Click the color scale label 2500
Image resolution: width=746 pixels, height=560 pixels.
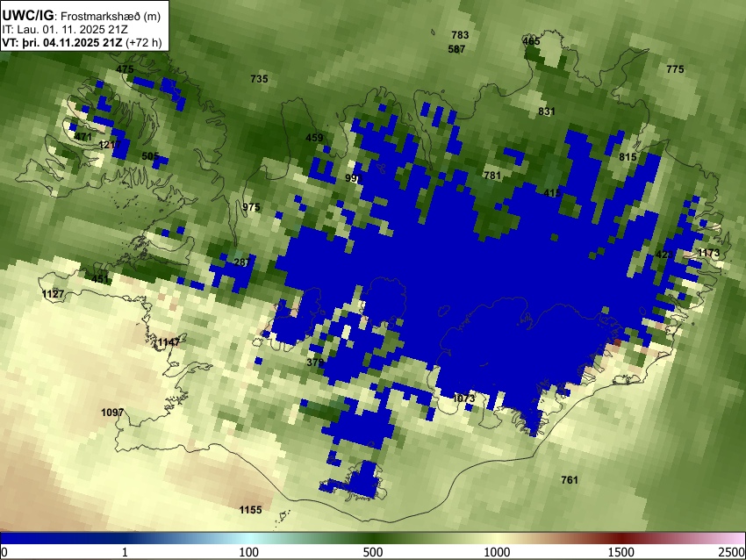(732, 552)
